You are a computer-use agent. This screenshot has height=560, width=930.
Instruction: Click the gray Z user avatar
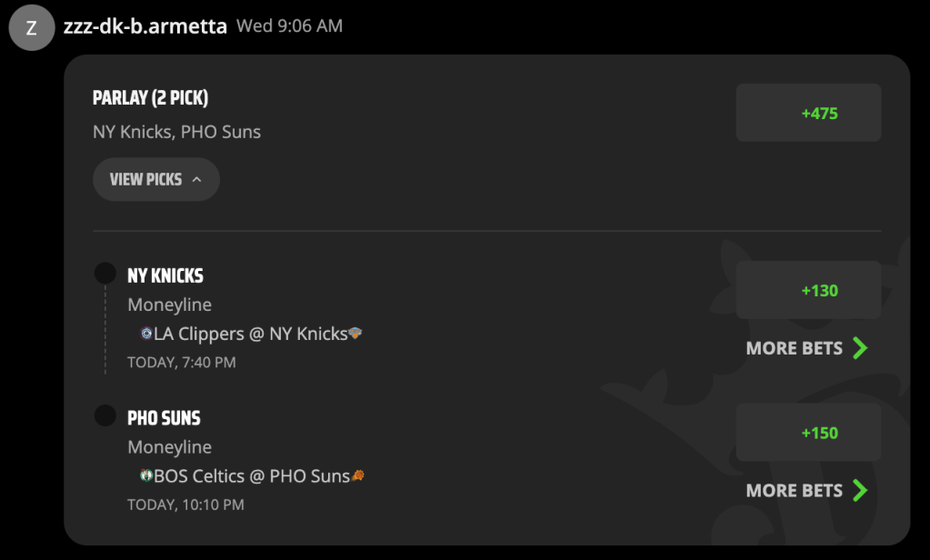[32, 27]
